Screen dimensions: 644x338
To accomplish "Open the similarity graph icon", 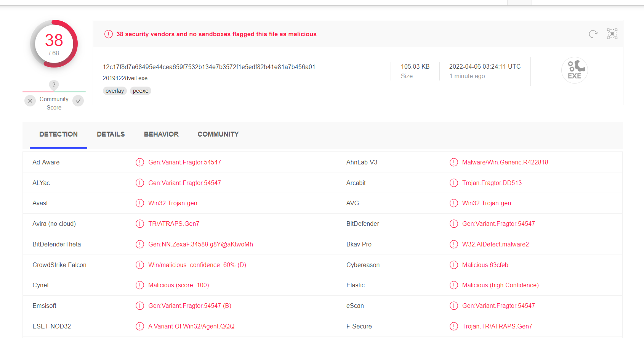I will point(612,34).
